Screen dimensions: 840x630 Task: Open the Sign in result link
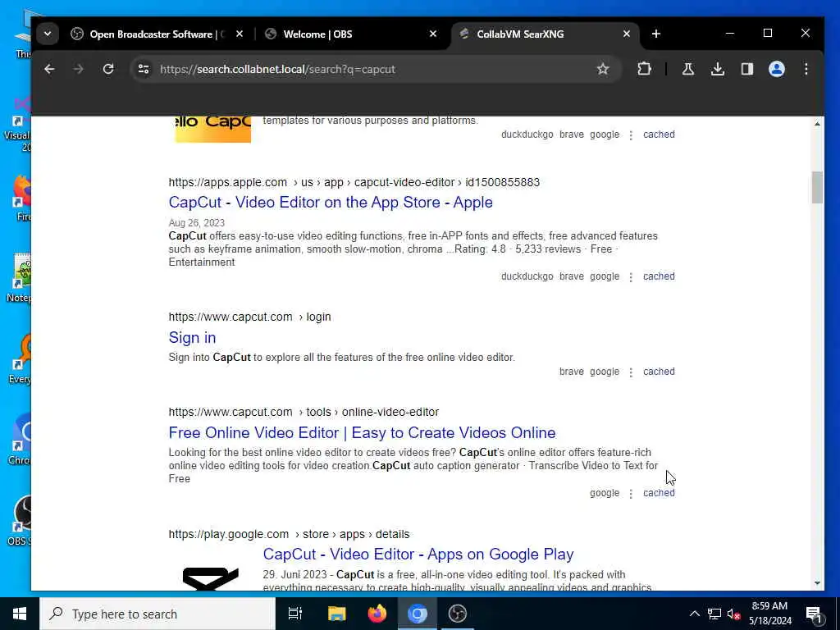(x=192, y=337)
